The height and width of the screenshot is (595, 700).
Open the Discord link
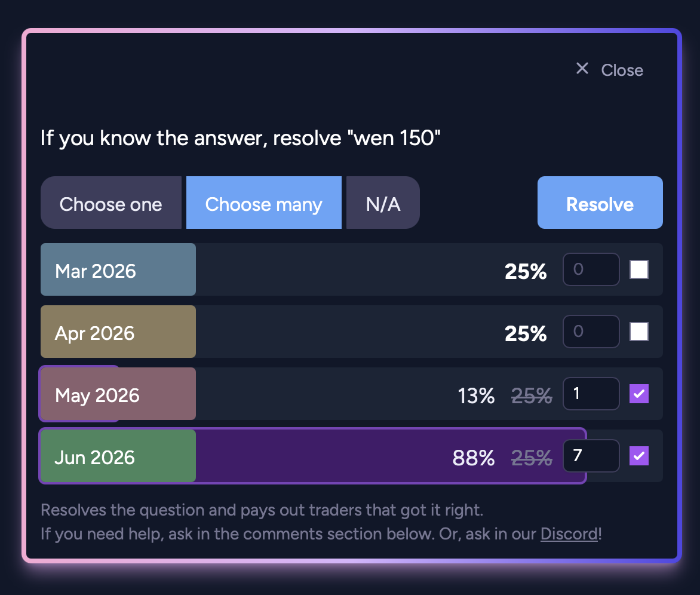click(569, 533)
